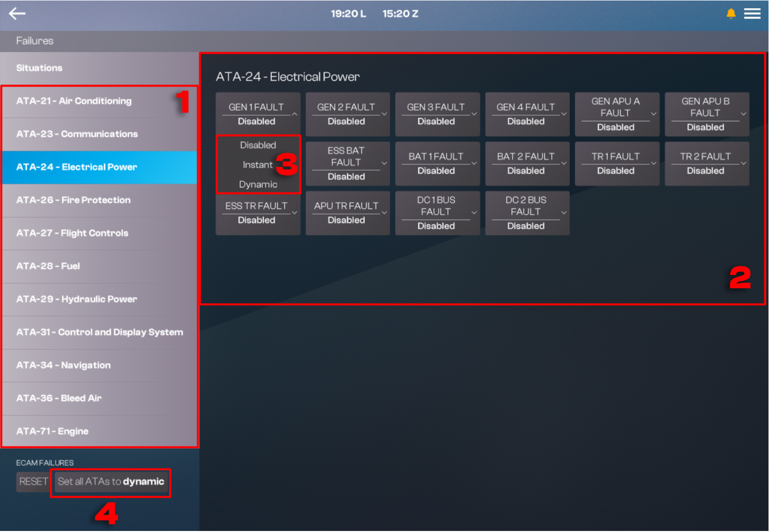Expand the BAT 1 FAULT dropdown
Viewport: 769px width, 532px height.
[x=437, y=163]
